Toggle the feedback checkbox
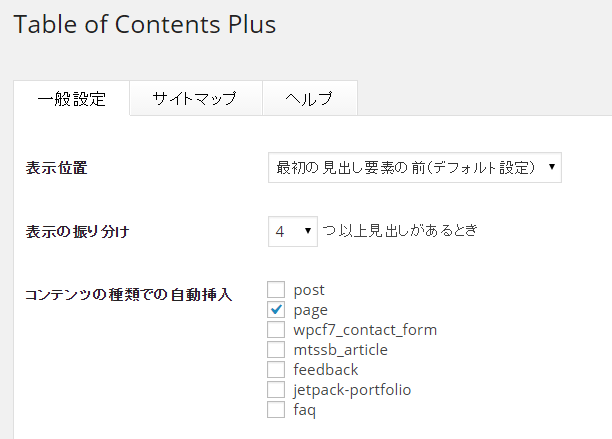Image resolution: width=612 pixels, height=439 pixels. pos(277,370)
